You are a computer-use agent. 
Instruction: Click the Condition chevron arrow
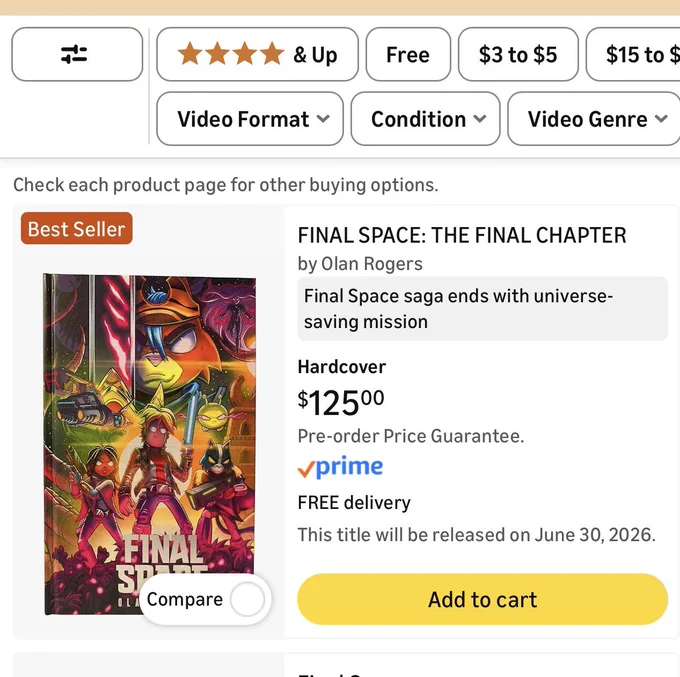[480, 118]
